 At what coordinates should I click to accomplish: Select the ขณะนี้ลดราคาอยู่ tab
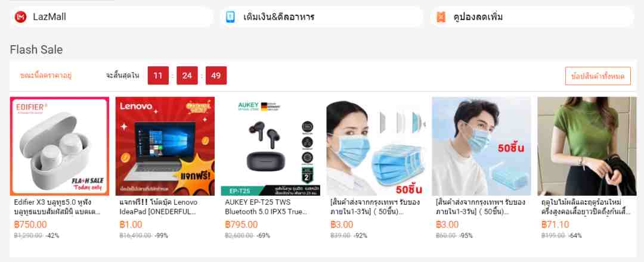point(45,76)
